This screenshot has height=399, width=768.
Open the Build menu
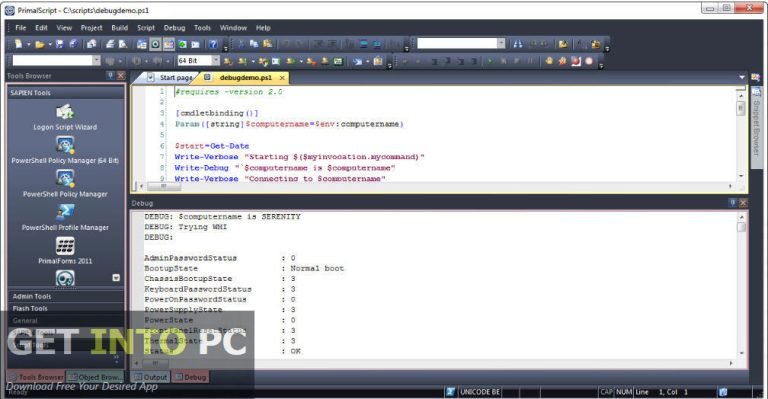(x=120, y=28)
